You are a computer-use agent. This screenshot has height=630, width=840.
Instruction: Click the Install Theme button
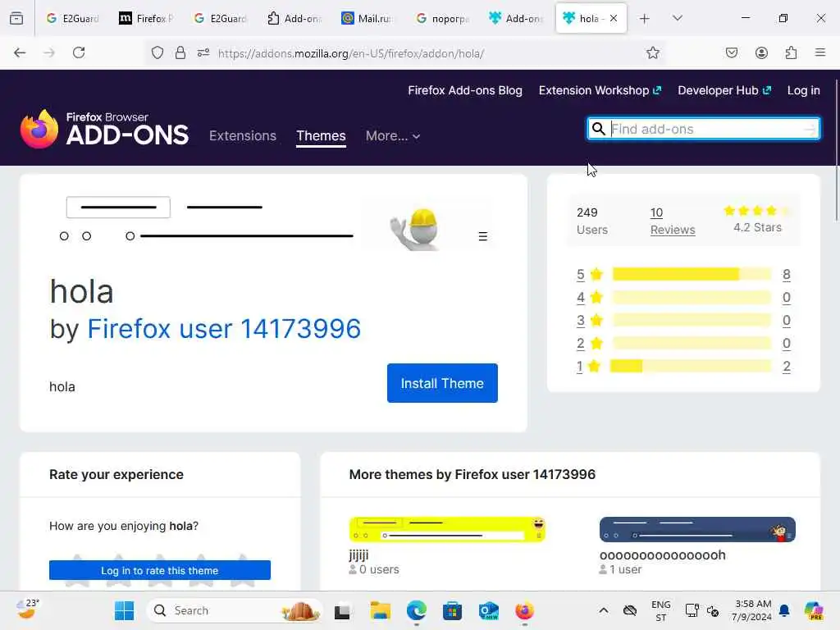tap(442, 383)
